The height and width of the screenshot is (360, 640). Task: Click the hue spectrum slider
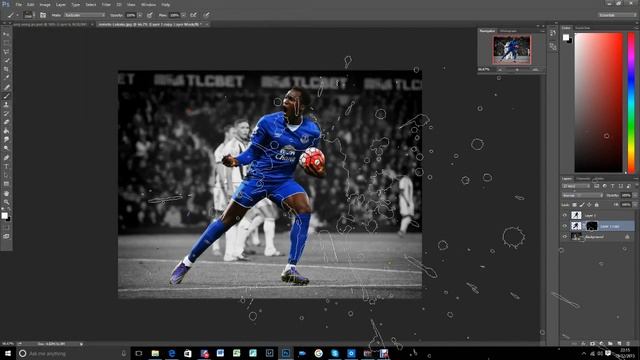pyautogui.click(x=631, y=103)
